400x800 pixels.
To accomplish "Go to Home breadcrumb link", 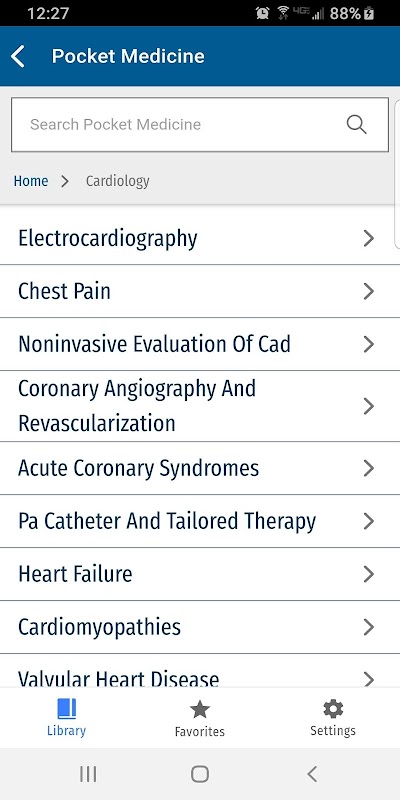I will coord(31,181).
